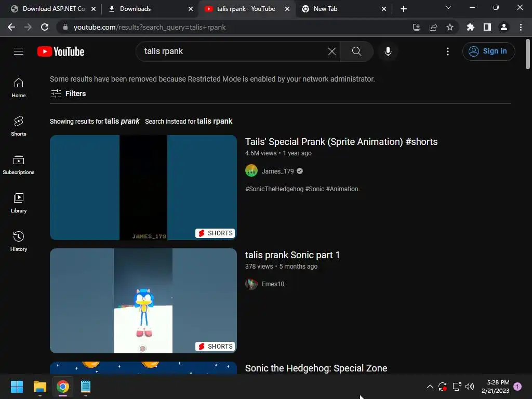This screenshot has width=532, height=399.
Task: Open Shorts in the sidebar
Action: (x=19, y=126)
